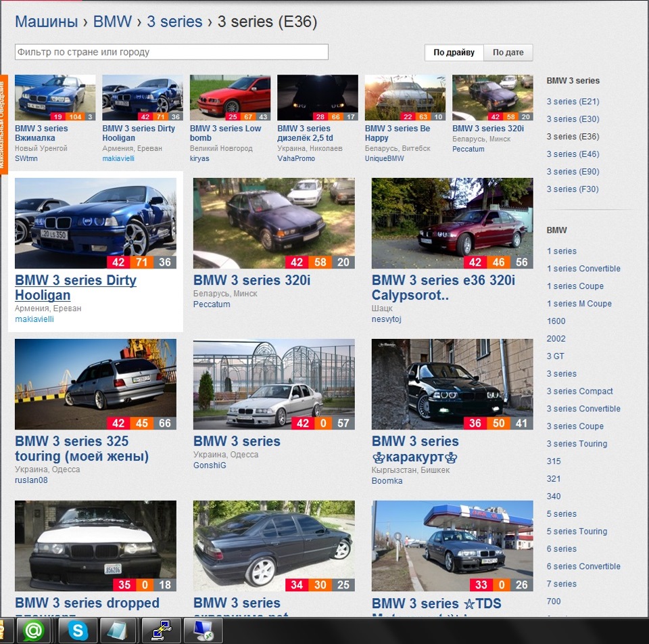Open the BMW 3 series Вжималка small thumbnail
Image resolution: width=649 pixels, height=644 pixels.
[55, 97]
